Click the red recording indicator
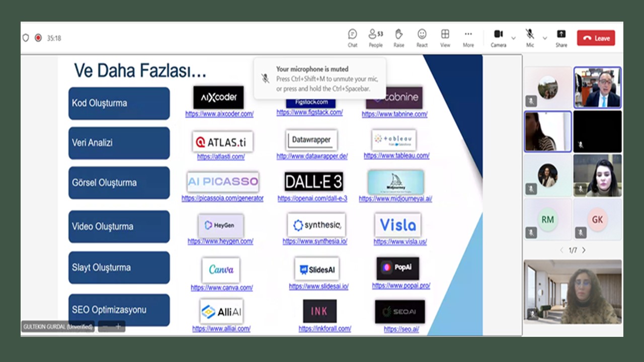Screen dimensions: 644x362 38,38
